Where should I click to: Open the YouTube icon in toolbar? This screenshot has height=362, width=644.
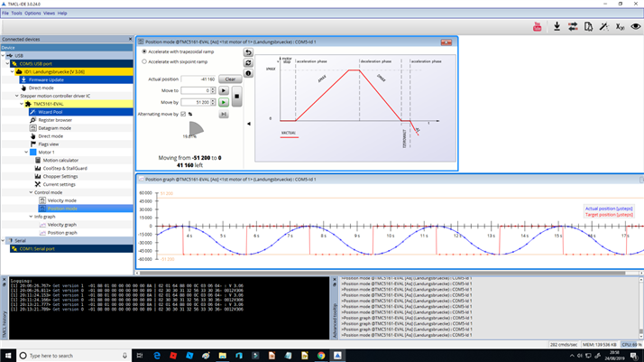538,27
